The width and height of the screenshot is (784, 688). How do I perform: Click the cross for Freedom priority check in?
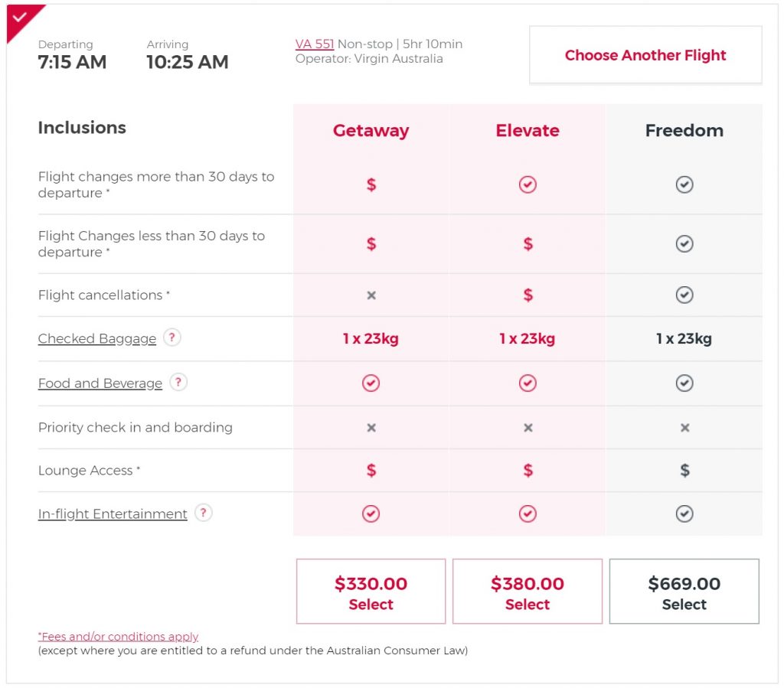[684, 427]
